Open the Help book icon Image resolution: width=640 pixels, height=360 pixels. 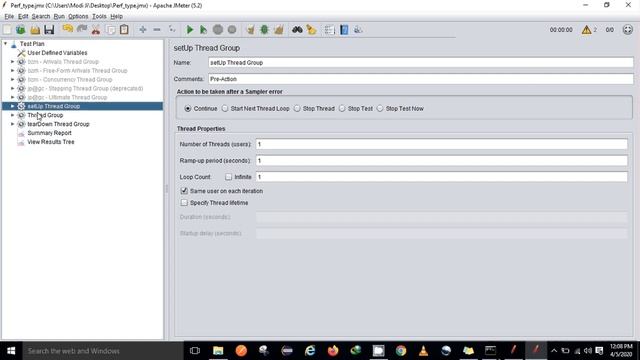pyautogui.click(x=344, y=29)
